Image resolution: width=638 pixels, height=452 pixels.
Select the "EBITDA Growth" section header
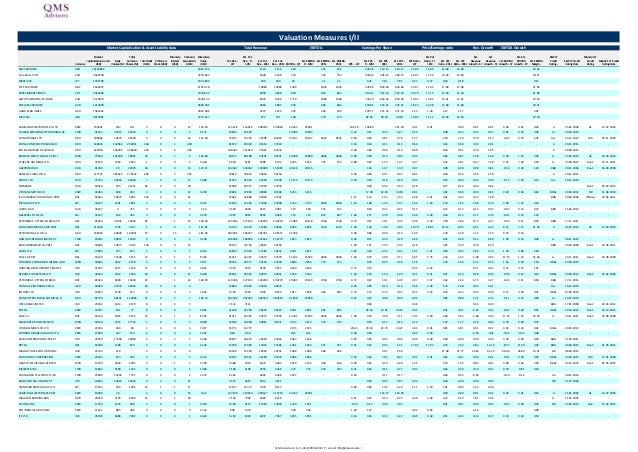point(513,48)
